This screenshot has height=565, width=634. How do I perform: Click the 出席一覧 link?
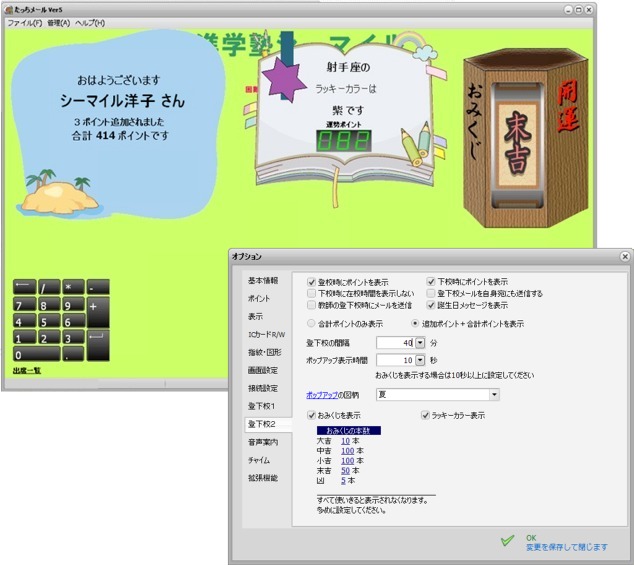point(26,370)
